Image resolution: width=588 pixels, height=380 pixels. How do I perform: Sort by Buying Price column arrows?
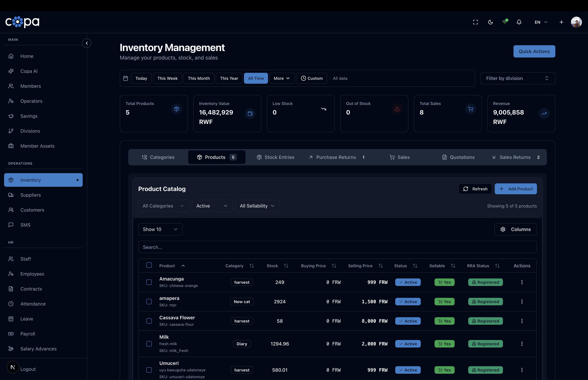click(334, 266)
